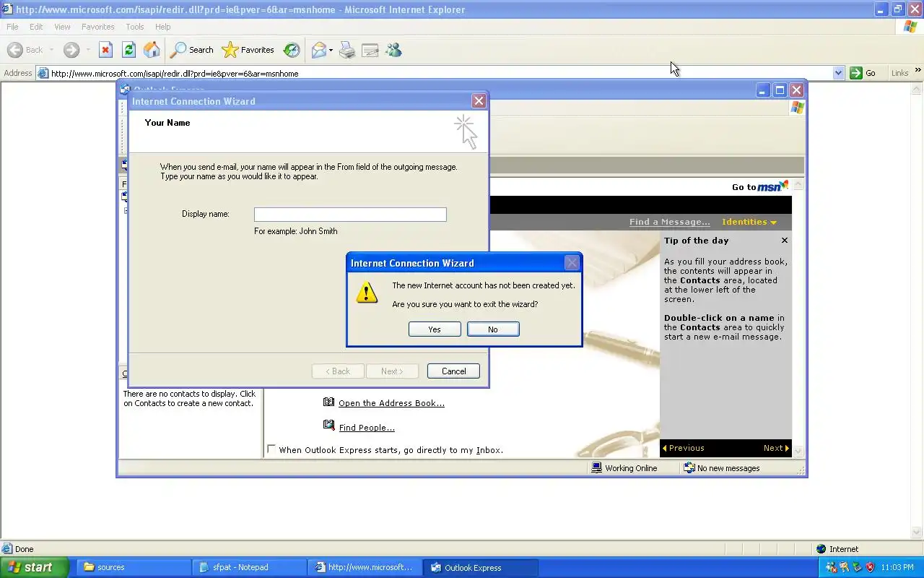Click the taskbar clock showing 11:03 PM
Image resolution: width=924 pixels, height=578 pixels.
click(897, 568)
